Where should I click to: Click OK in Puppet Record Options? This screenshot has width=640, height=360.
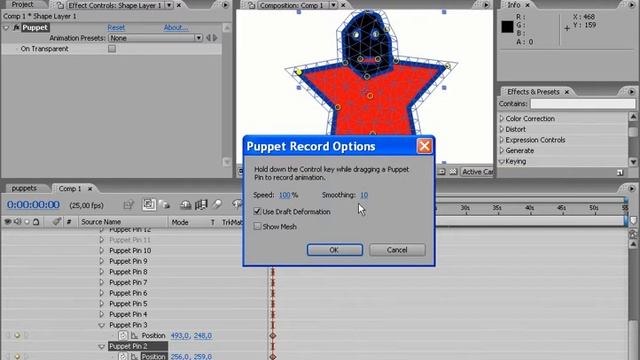click(x=334, y=250)
